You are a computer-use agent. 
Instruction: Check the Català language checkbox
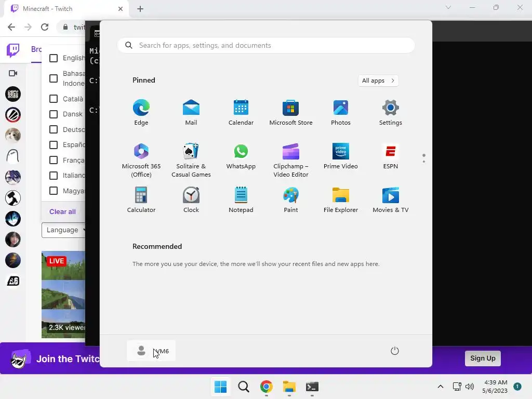[54, 99]
